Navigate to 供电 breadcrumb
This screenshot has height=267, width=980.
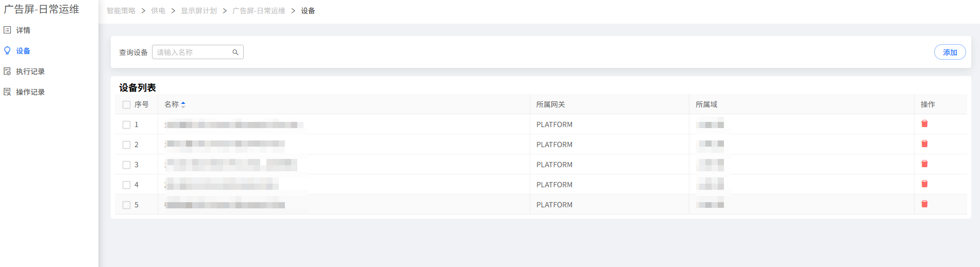click(x=158, y=11)
